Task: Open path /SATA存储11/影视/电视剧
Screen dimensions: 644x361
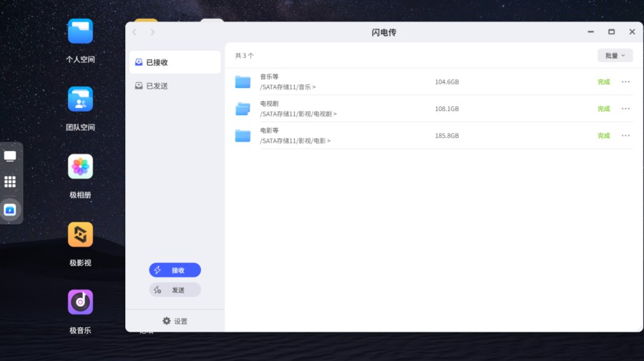Action: coord(298,114)
